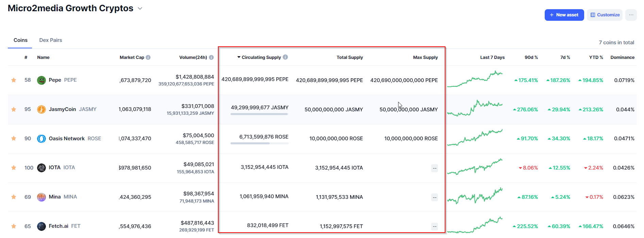Sort by YTD % column header
644x238 pixels.
tap(596, 57)
